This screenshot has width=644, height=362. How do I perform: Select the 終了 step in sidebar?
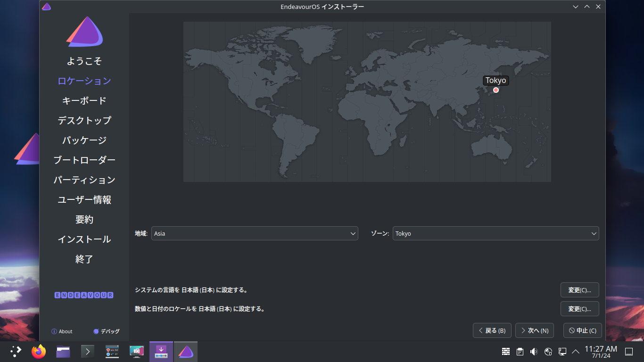[84, 259]
